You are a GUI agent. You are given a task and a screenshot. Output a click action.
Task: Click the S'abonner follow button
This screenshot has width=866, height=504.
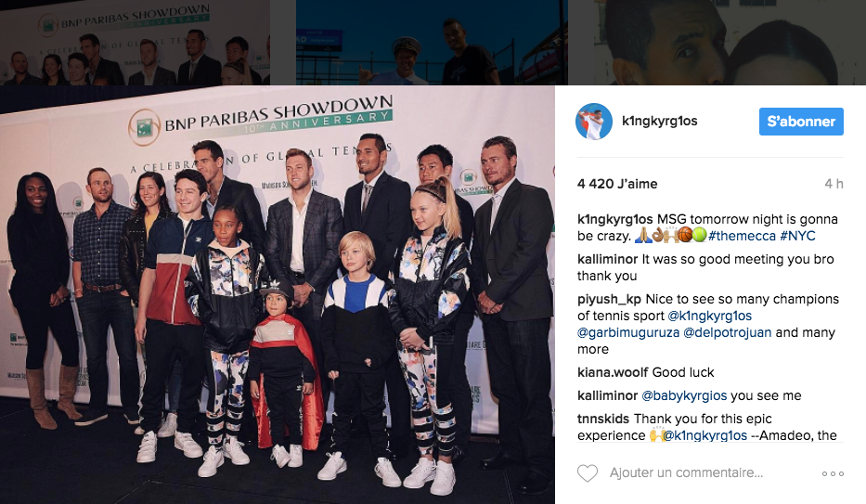(801, 122)
